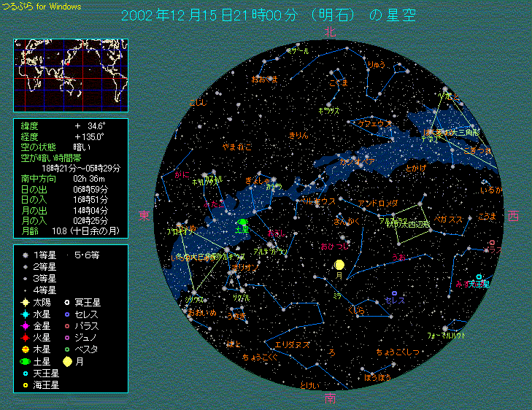Click the 'リゲル' star label
This screenshot has height=410, width=532.
coord(242,298)
